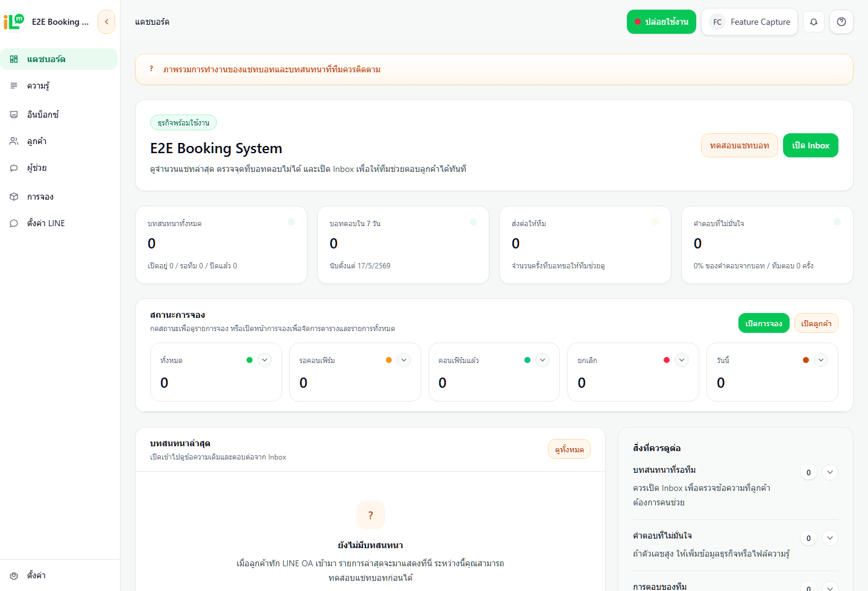Collapse the sidebar with the arrow button
The image size is (868, 591).
coord(106,22)
